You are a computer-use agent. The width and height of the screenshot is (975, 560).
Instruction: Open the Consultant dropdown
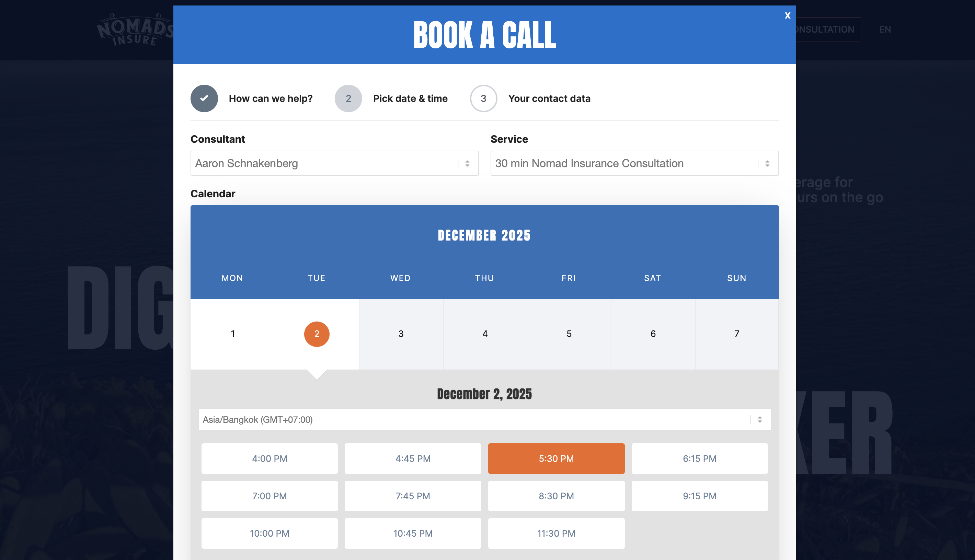pyautogui.click(x=334, y=163)
